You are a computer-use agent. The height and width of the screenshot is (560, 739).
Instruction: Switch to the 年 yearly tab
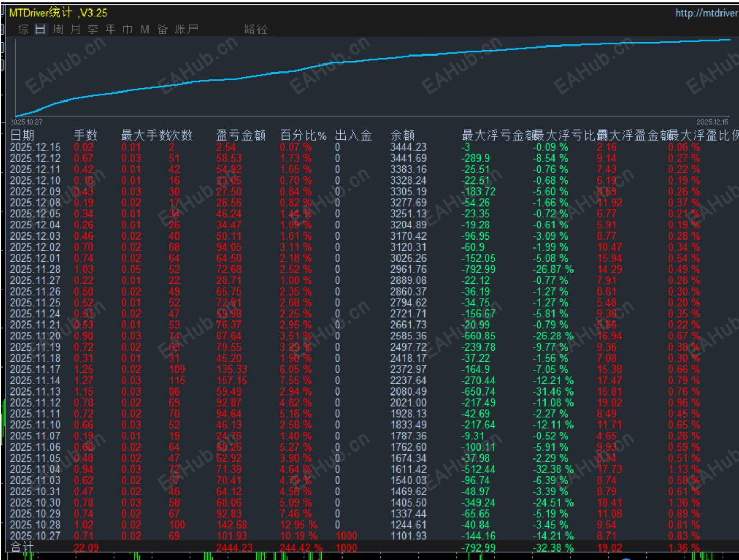[110, 29]
